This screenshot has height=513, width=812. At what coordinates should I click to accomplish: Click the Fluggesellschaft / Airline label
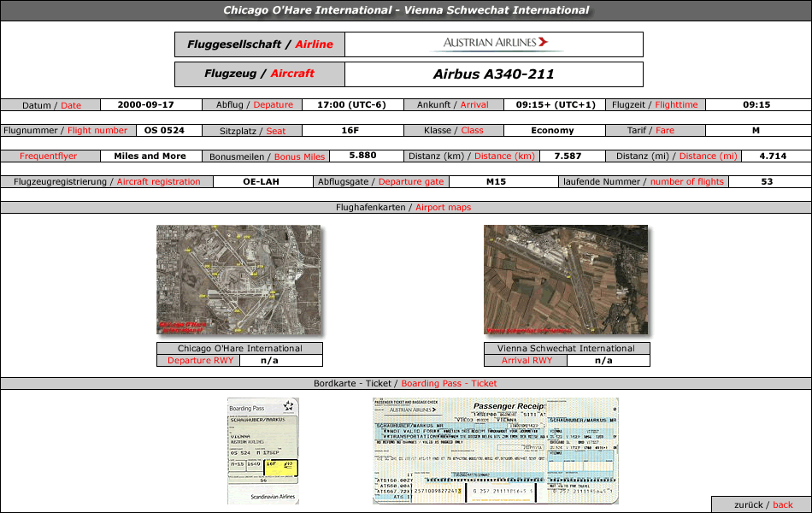[x=260, y=44]
